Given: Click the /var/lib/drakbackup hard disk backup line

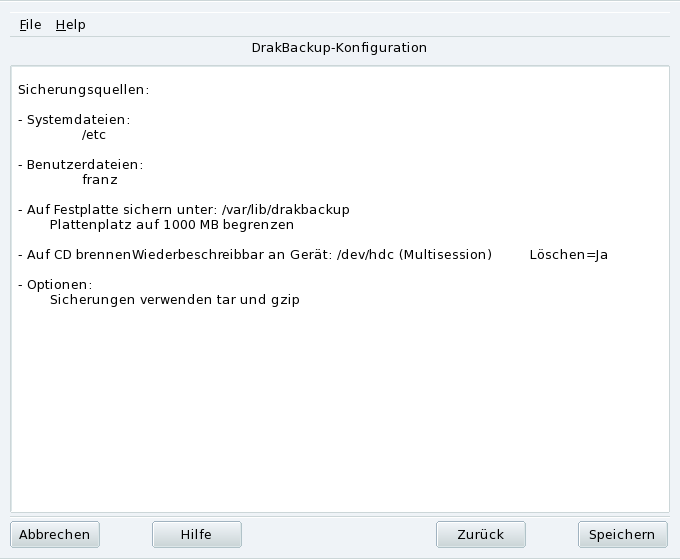Looking at the screenshot, I should coord(184,210).
